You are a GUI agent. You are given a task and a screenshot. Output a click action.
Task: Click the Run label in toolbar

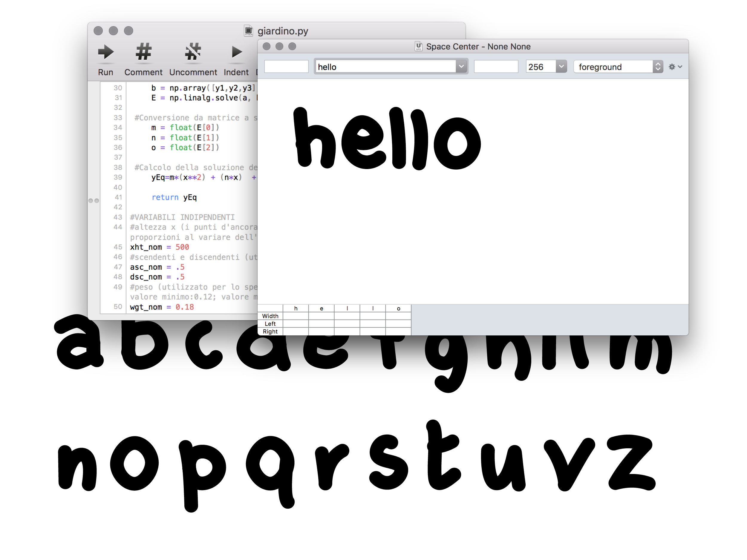106,72
